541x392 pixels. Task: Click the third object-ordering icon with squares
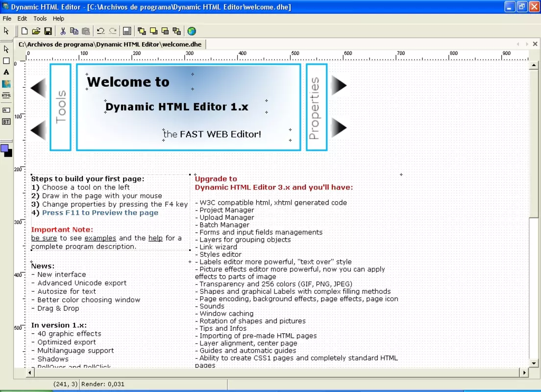[165, 31]
